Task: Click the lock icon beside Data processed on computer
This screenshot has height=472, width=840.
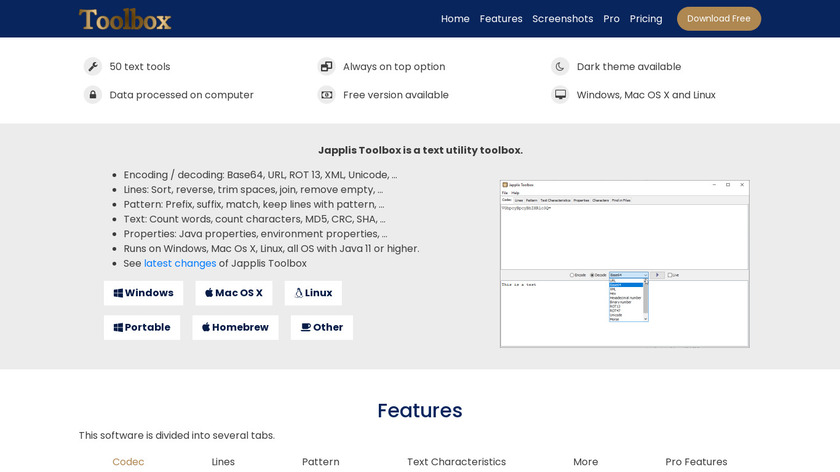Action: pyautogui.click(x=93, y=95)
